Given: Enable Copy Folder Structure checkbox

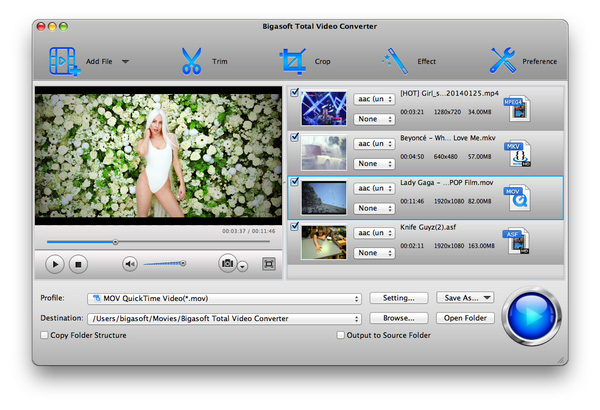Looking at the screenshot, I should pyautogui.click(x=44, y=335).
